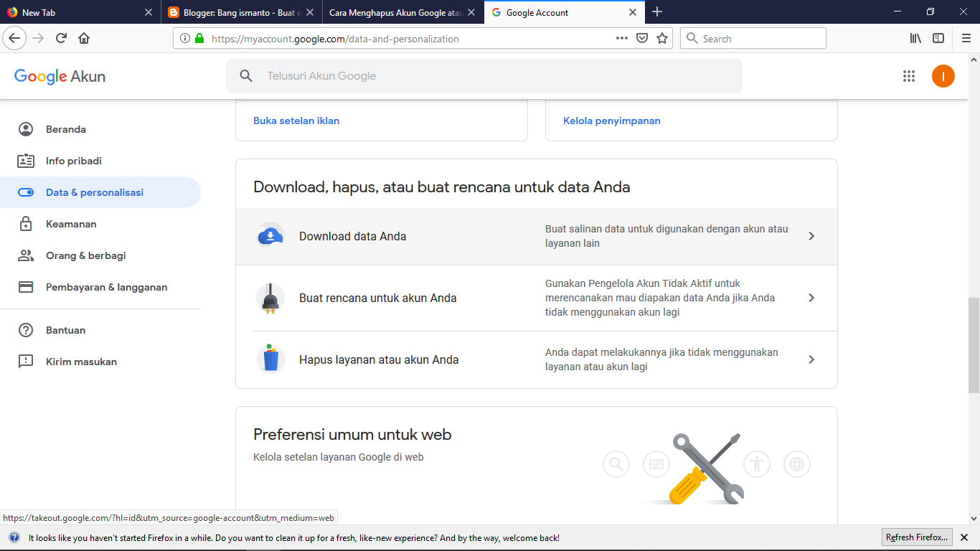Click the Kirim masukan feedback icon
This screenshot has width=980, height=551.
[26, 362]
